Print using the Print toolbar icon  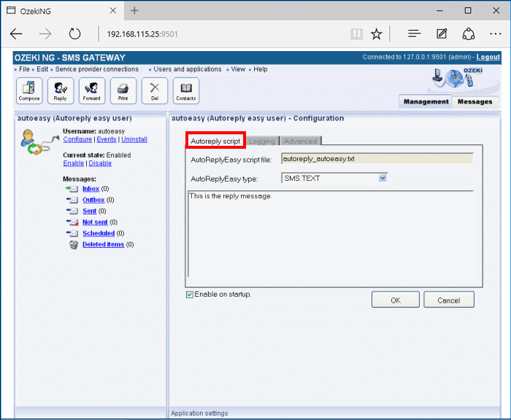(123, 91)
